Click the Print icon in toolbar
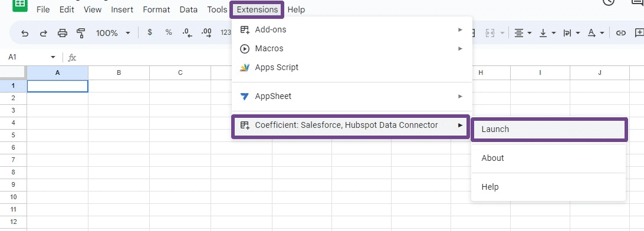 tap(62, 33)
